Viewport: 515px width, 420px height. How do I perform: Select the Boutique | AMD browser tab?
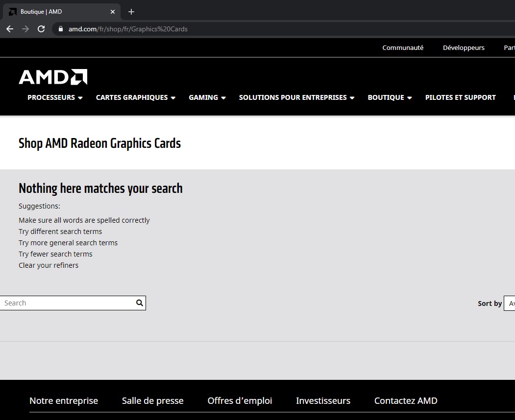62,12
